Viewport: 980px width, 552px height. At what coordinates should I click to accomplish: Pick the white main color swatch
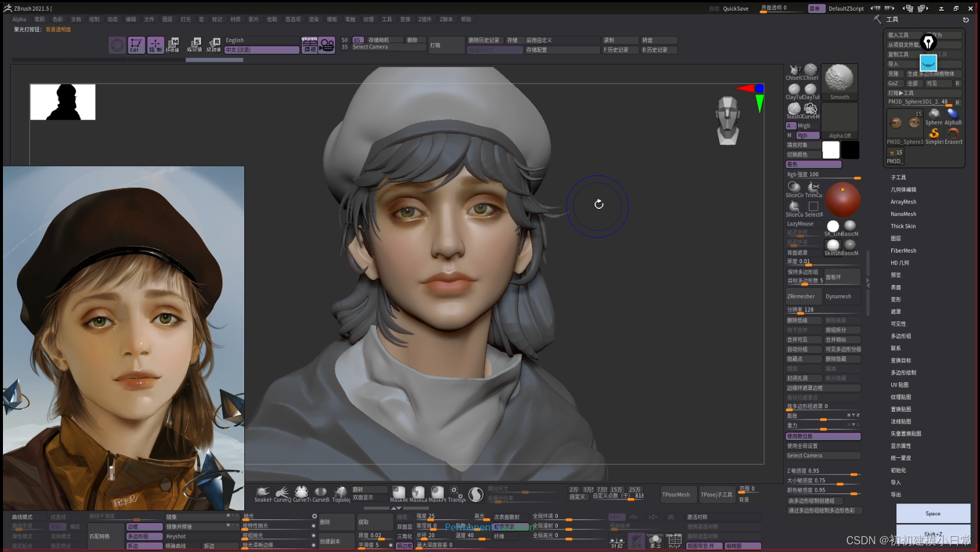pyautogui.click(x=831, y=150)
